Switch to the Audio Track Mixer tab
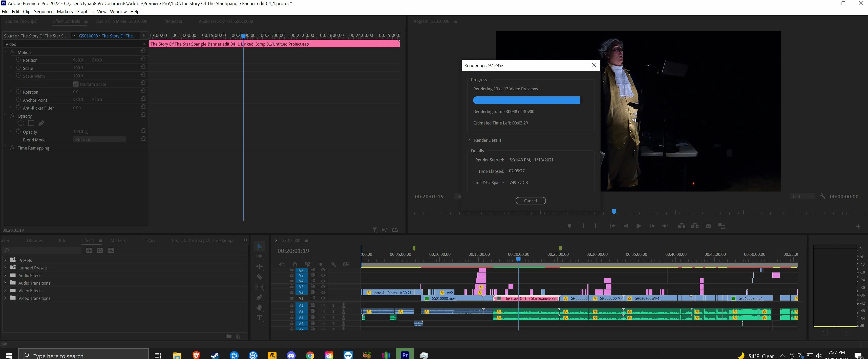Screen dimensions: 868x359 click(x=225, y=21)
